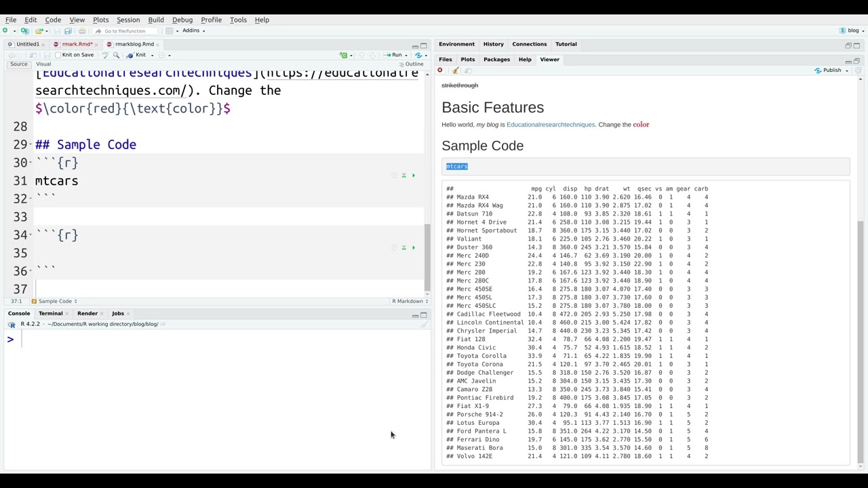The height and width of the screenshot is (488, 868).
Task: Open the Knit options dropdown arrow
Action: coord(152,56)
